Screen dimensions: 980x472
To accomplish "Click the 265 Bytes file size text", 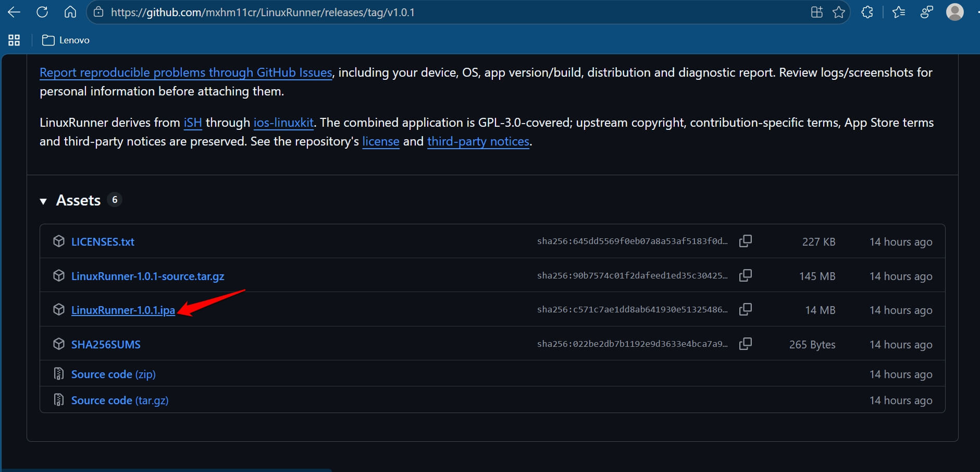I will [x=812, y=345].
